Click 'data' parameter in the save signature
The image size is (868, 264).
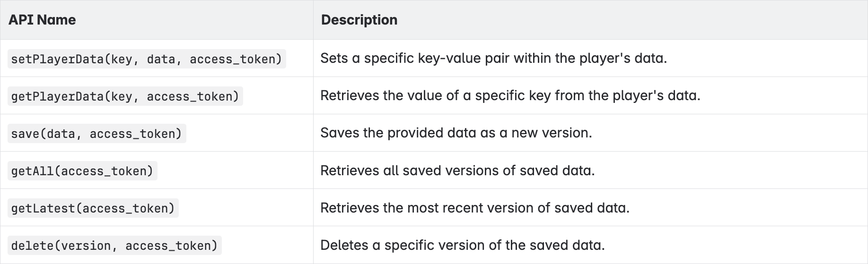pyautogui.click(x=61, y=134)
